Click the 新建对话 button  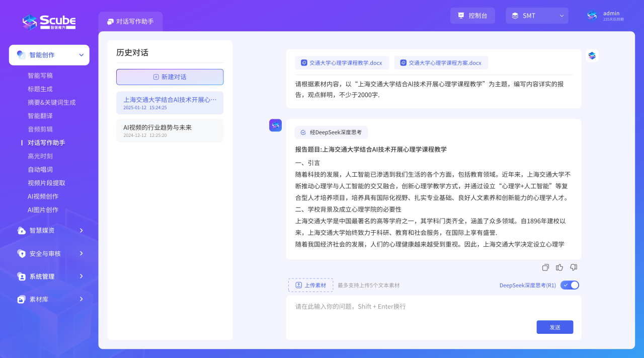[x=170, y=77]
